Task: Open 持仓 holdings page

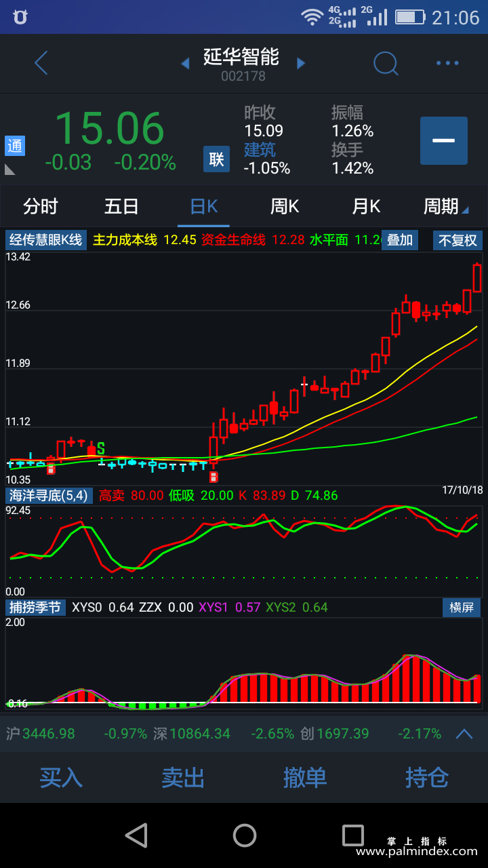Action: click(427, 777)
